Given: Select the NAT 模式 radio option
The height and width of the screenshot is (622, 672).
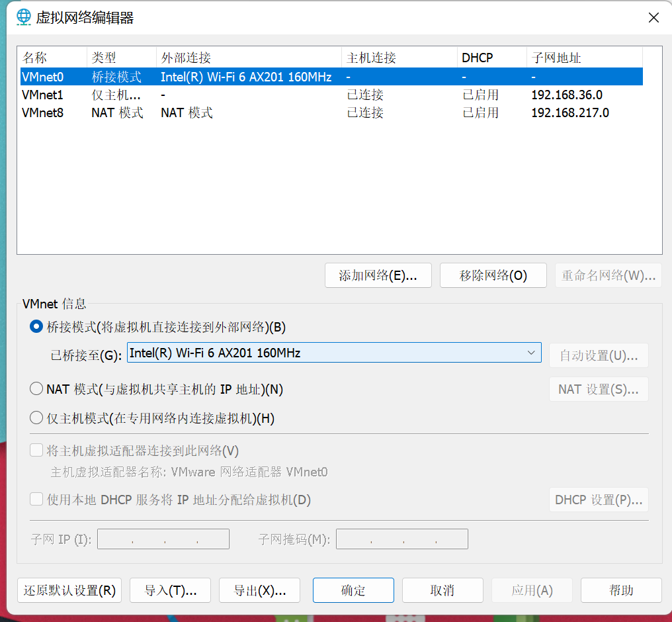Looking at the screenshot, I should [x=36, y=389].
